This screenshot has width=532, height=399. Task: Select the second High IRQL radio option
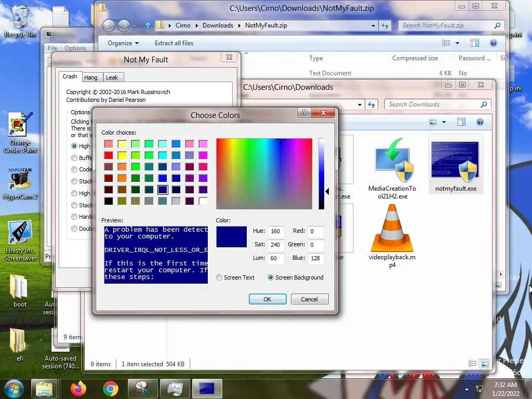pyautogui.click(x=74, y=193)
